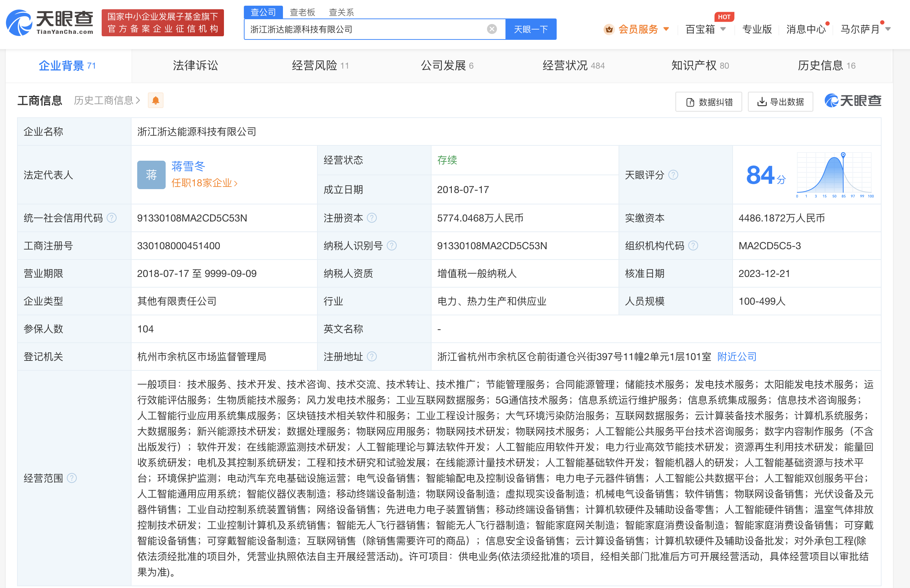
Task: Switch to 查公司 search tab
Action: (x=263, y=12)
